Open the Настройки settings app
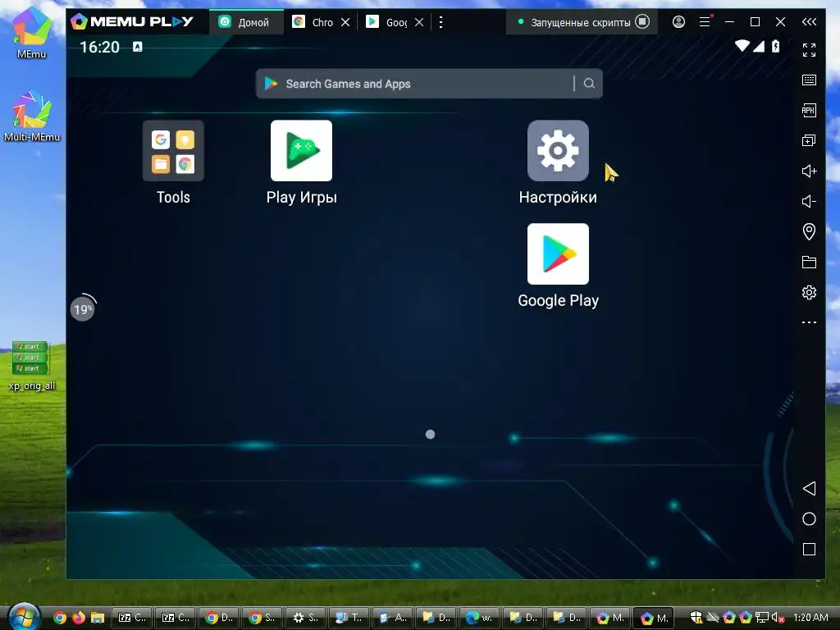This screenshot has width=840, height=630. pos(558,151)
